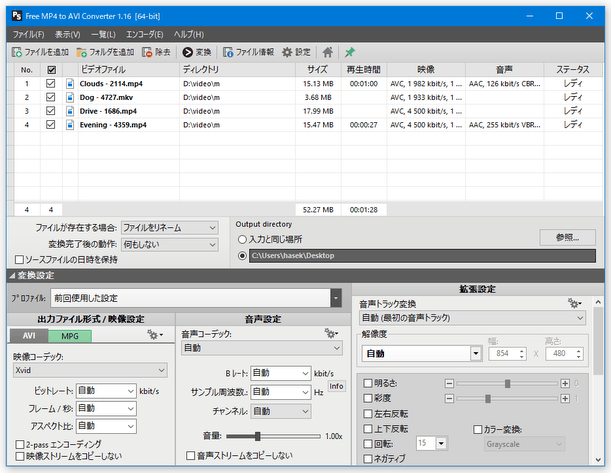Click the Add Folder toolbar icon

click(81, 52)
